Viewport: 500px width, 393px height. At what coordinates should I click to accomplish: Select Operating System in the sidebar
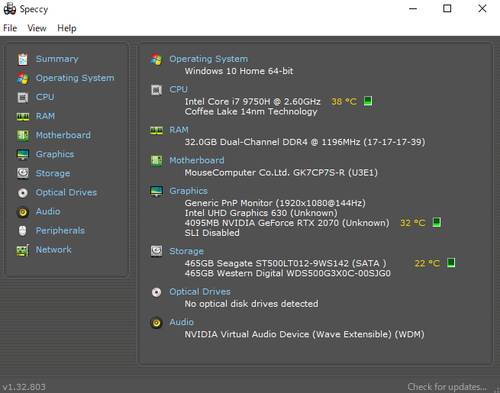[75, 78]
